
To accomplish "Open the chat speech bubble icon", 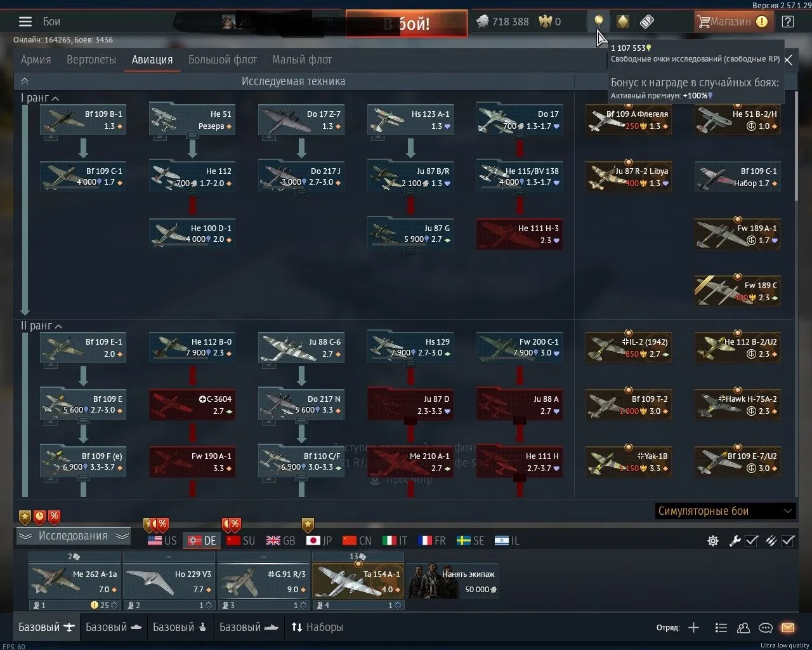I will [x=766, y=628].
